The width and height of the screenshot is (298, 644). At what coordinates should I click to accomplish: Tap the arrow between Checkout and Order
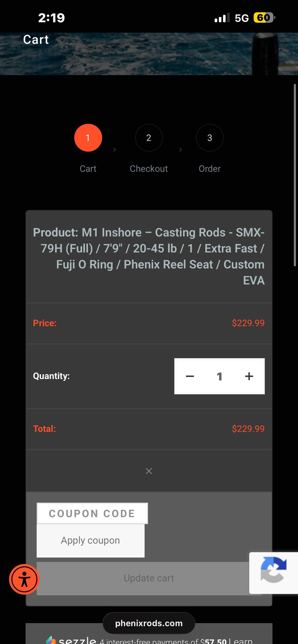coord(181,150)
